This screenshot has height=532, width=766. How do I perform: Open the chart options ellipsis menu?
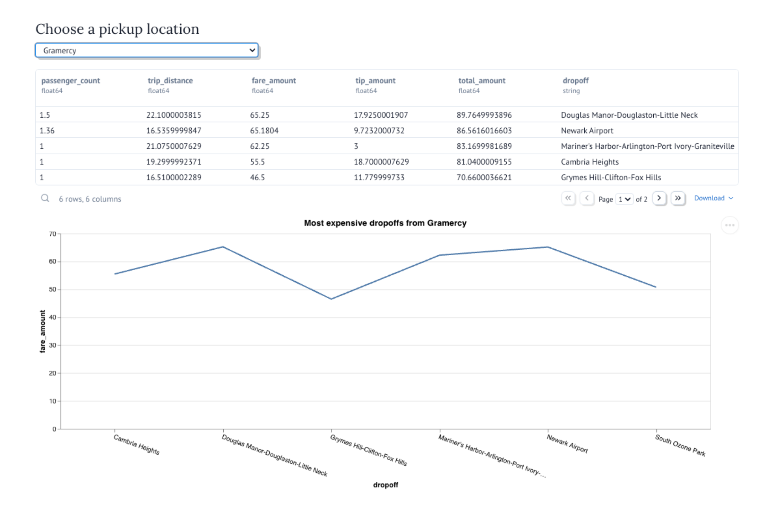[x=730, y=225]
